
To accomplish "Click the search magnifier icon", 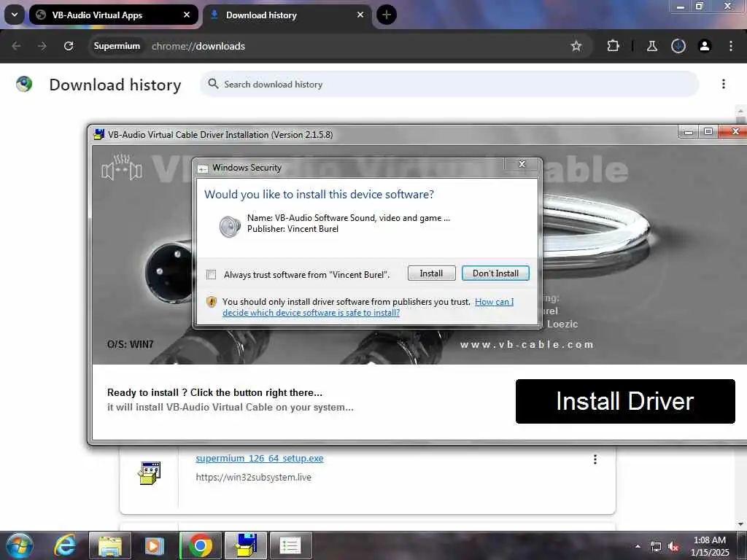I will tap(213, 84).
